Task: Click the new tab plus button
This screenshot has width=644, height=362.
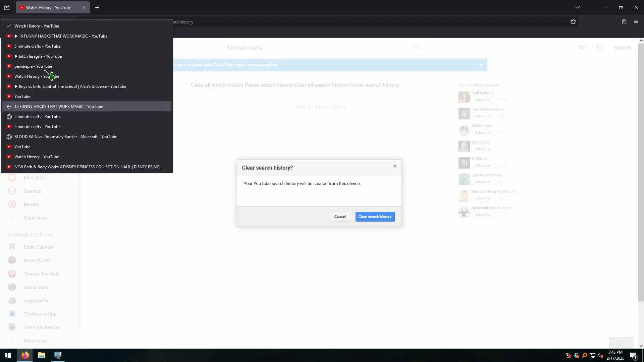Action: pos(97,7)
